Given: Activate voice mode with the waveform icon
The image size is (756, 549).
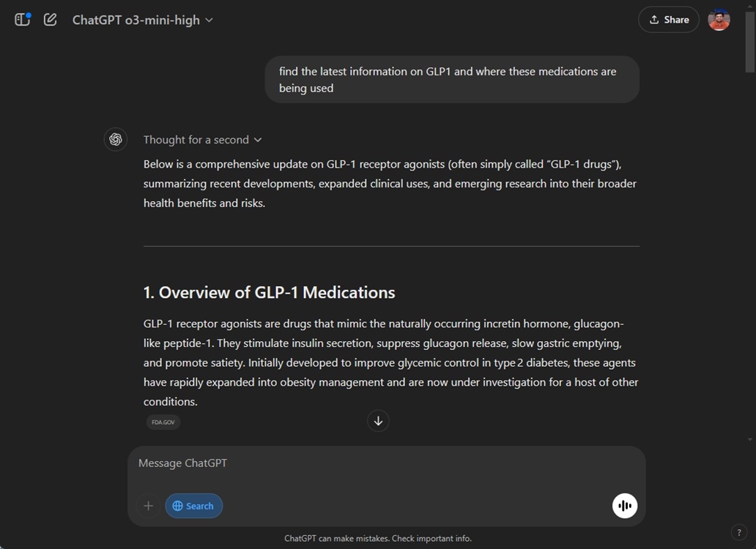Looking at the screenshot, I should point(624,505).
